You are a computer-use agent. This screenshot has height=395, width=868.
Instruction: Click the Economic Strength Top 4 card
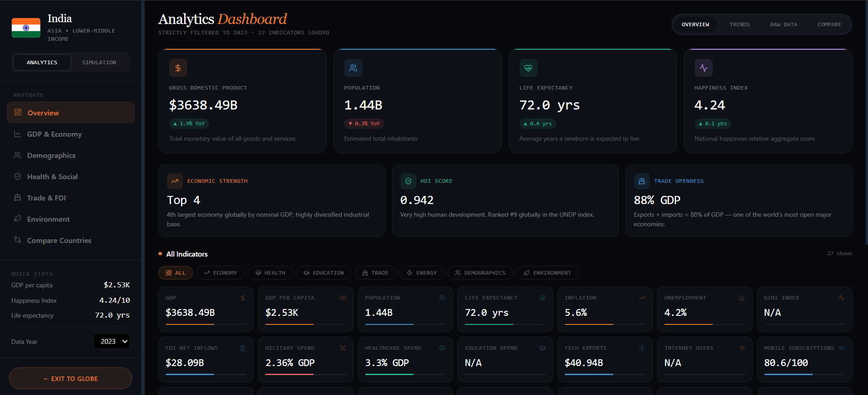click(272, 200)
